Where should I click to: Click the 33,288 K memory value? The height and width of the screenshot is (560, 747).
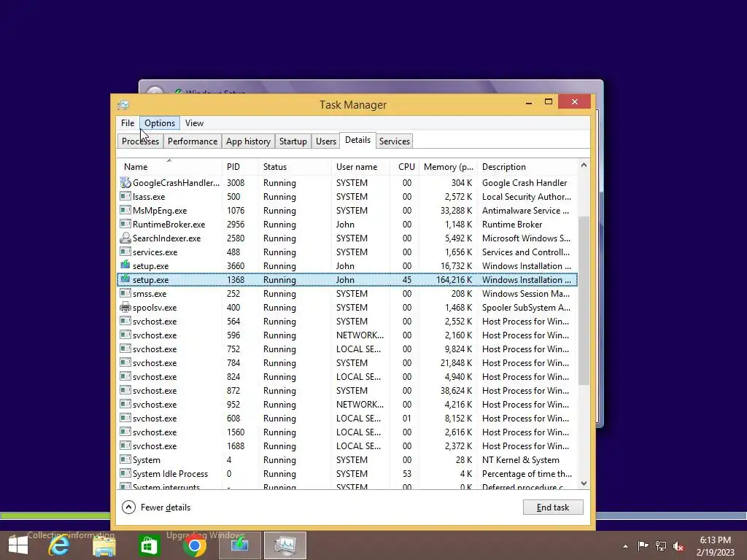(x=456, y=210)
